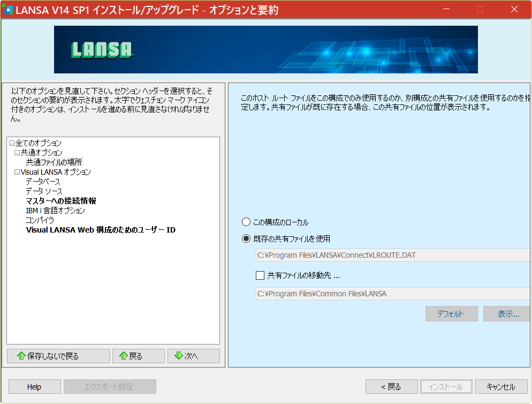The width and height of the screenshot is (532, 404).
Task: Collapse the 共通オプション tree node
Action: (17, 153)
